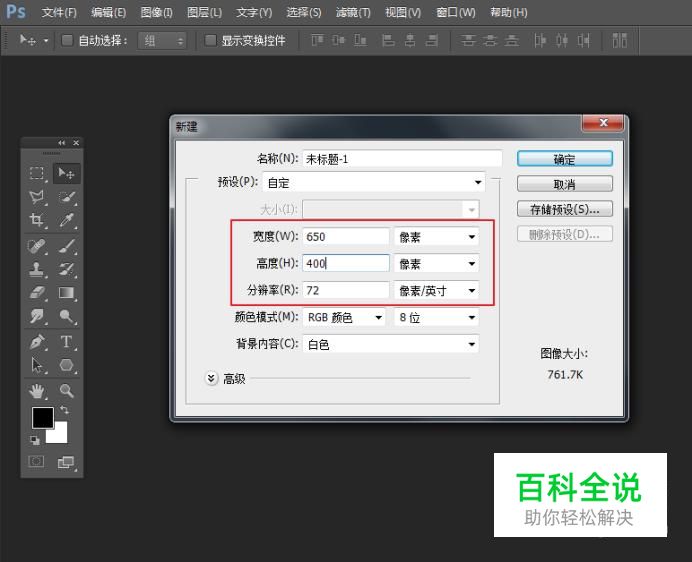Select the Rectangular Marquee tool
This screenshot has height=562, width=692.
[x=37, y=173]
